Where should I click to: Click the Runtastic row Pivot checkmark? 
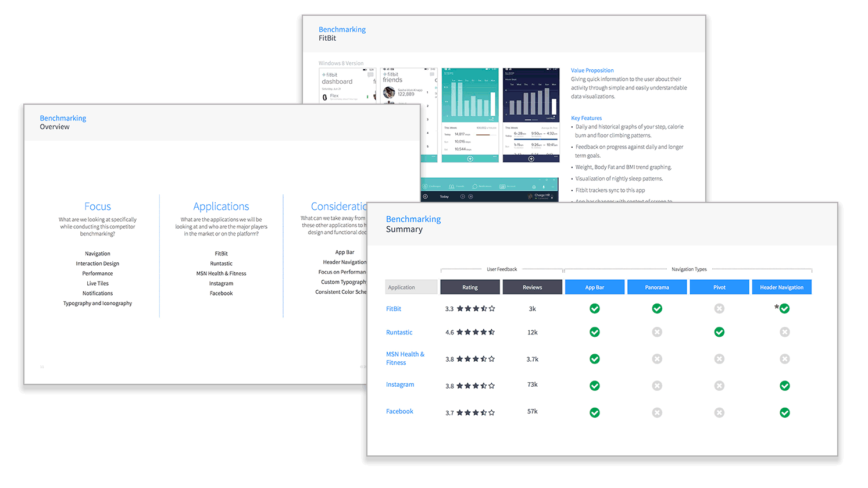719,332
